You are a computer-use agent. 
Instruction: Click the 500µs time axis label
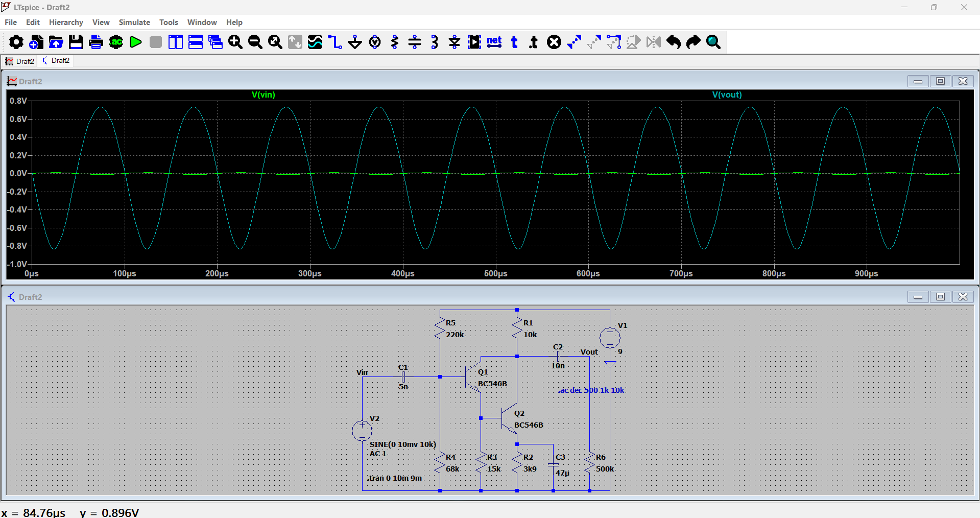pos(495,274)
